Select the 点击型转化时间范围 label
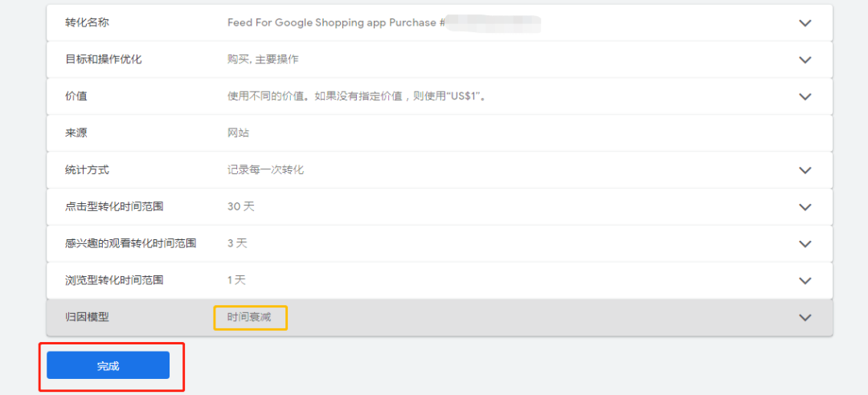868x395 pixels. pyautogui.click(x=114, y=206)
